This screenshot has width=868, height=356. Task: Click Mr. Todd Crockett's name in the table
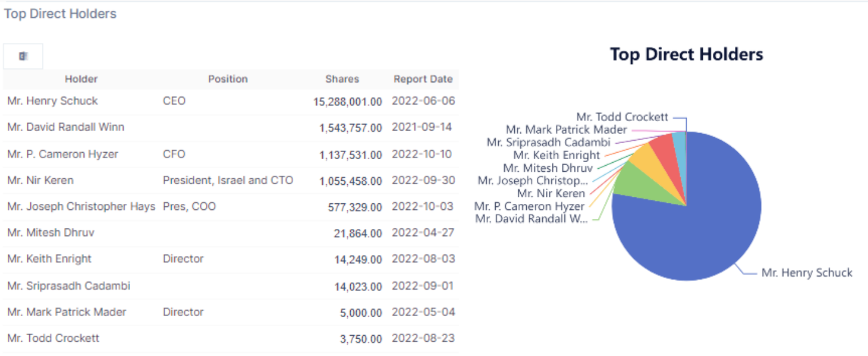[53, 338]
